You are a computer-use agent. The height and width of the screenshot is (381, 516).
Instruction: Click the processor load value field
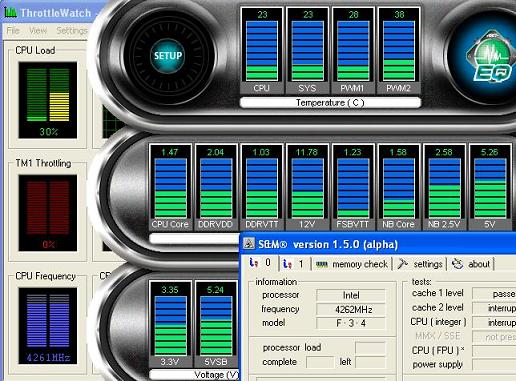point(371,347)
